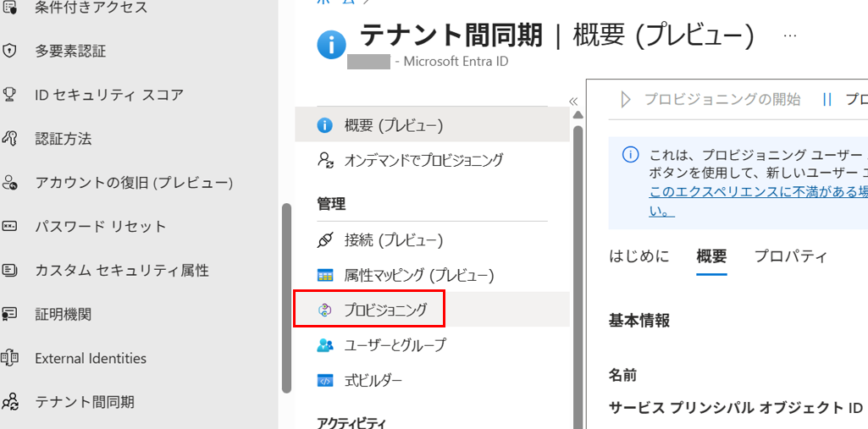The width and height of the screenshot is (868, 429).
Task: Click the External Identities icon
Action: click(9, 358)
